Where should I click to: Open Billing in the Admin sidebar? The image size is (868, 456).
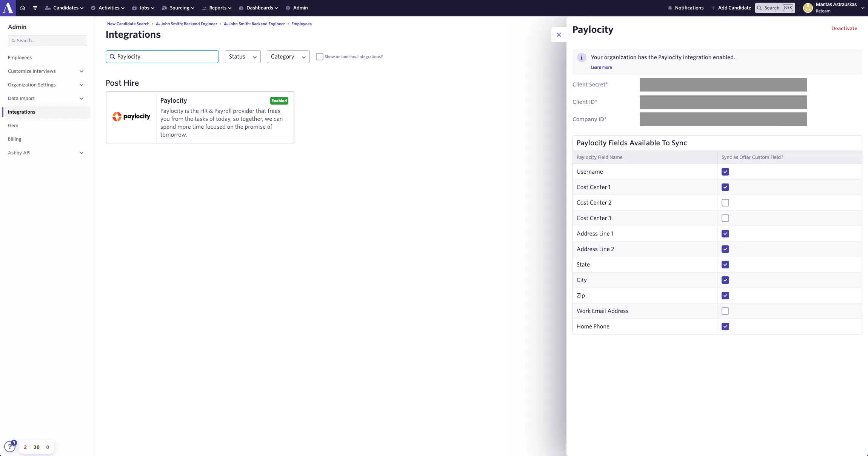[x=15, y=139]
